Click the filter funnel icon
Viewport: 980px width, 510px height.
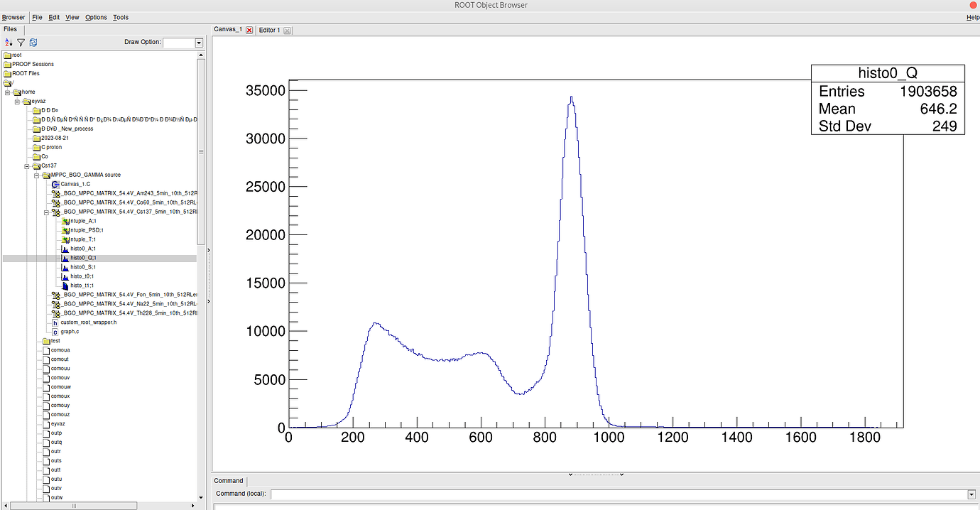[x=21, y=43]
